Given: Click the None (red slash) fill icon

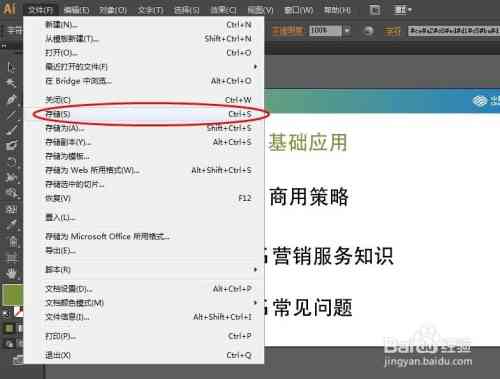Looking at the screenshot, I should (19, 312).
